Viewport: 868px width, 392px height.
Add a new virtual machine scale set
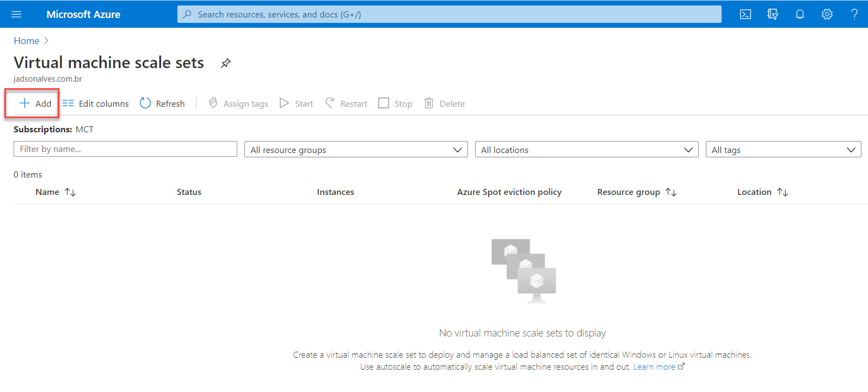pos(35,103)
